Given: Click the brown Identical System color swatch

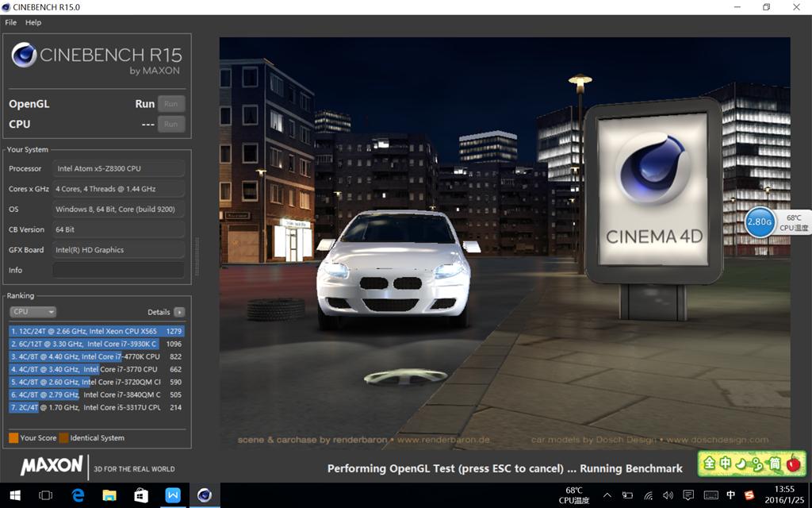Looking at the screenshot, I should point(63,437).
